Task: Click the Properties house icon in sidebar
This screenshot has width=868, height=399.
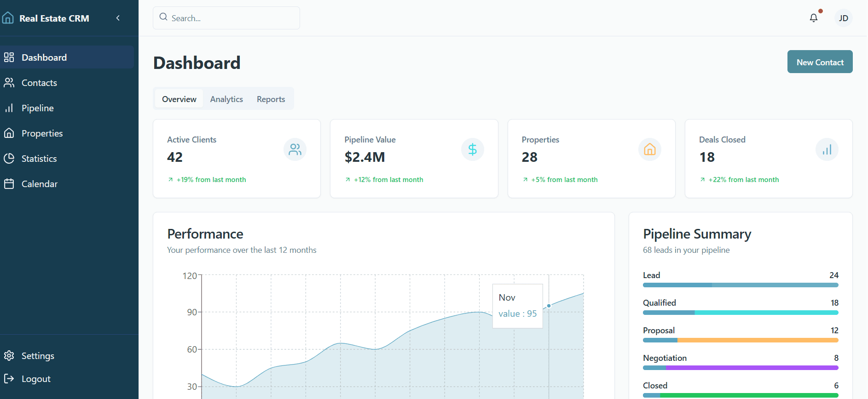Action: point(9,133)
